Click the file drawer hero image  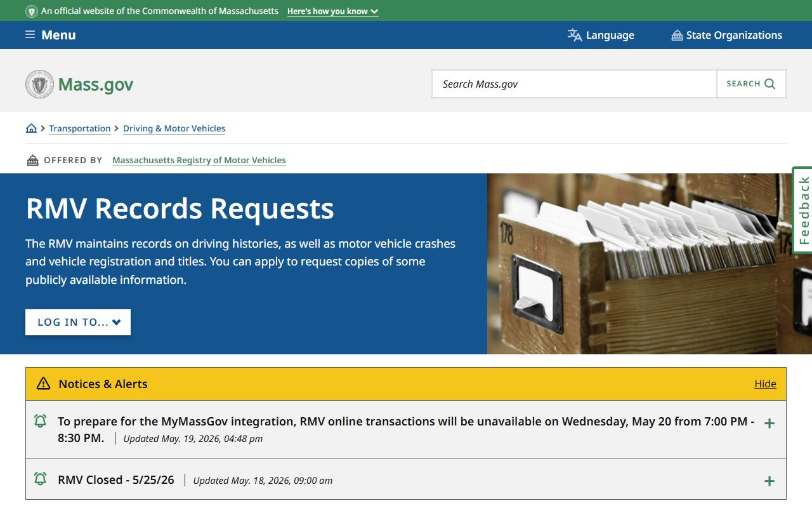[x=650, y=264]
